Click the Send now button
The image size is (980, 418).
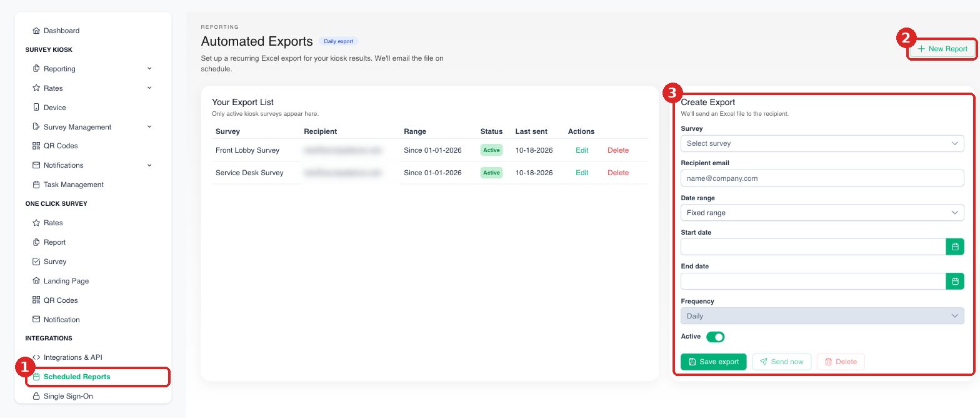(x=782, y=362)
